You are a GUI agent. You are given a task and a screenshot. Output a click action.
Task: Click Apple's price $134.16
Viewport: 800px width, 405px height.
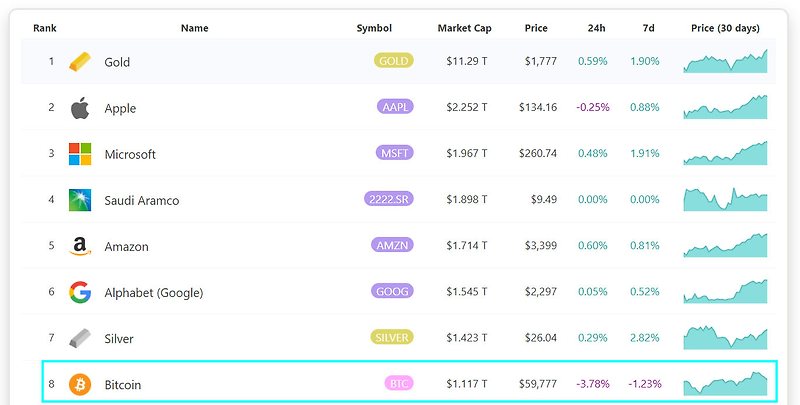pos(538,107)
